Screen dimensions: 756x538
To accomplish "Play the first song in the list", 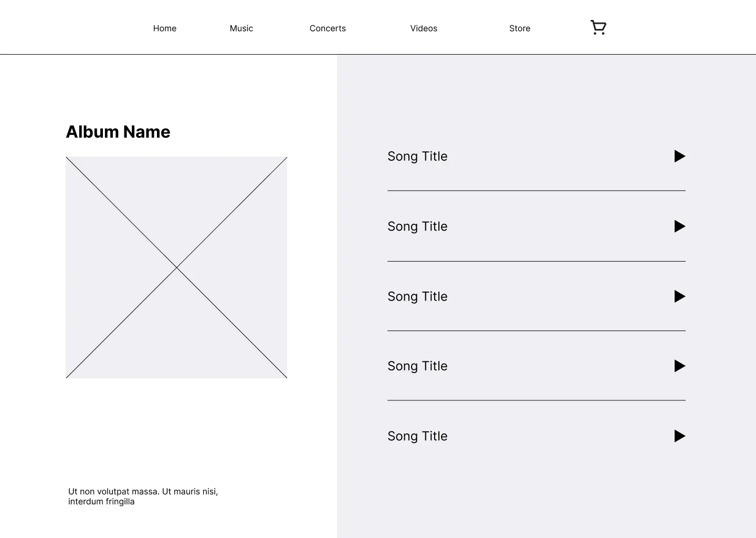I will (679, 156).
